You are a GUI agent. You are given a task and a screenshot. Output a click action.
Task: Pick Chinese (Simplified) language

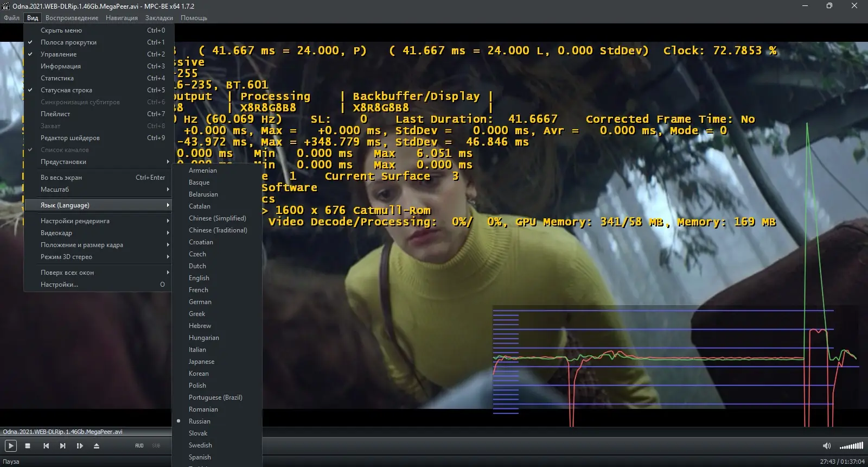[x=217, y=218]
